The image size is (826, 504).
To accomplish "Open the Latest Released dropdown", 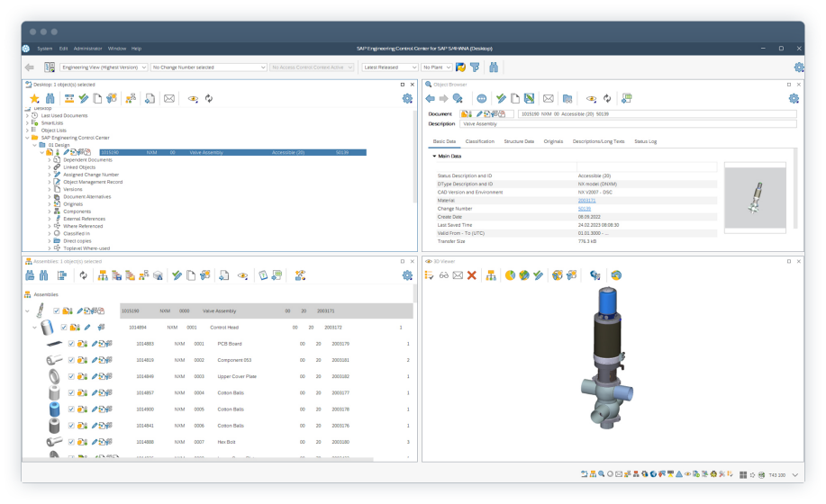I will (x=390, y=67).
